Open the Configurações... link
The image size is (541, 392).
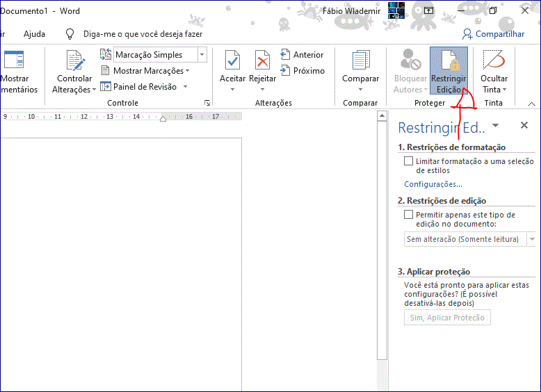433,184
